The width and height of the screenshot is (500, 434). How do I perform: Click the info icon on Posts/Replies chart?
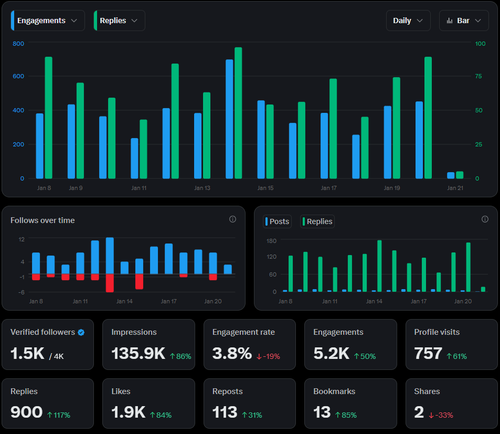tap(485, 219)
